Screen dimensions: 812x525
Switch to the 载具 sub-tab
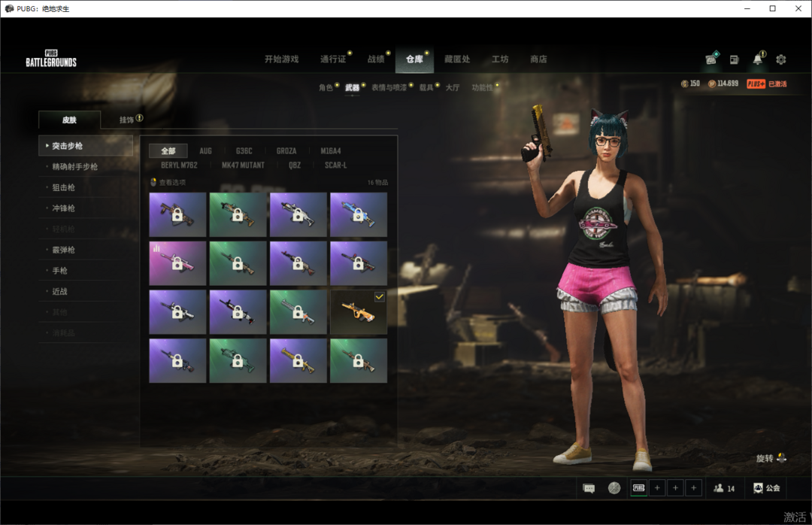426,87
